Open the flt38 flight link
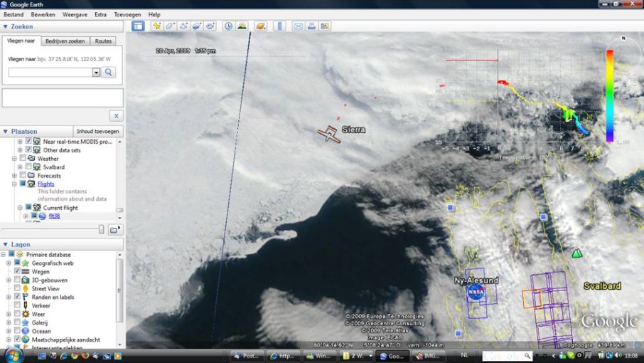 [54, 216]
